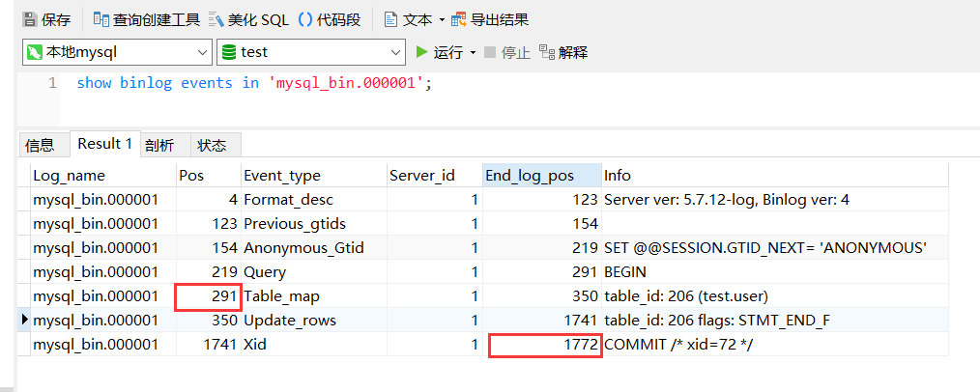This screenshot has width=980, height=392.
Task: Open the Query Builder tool (查询创建工具)
Action: click(146, 20)
